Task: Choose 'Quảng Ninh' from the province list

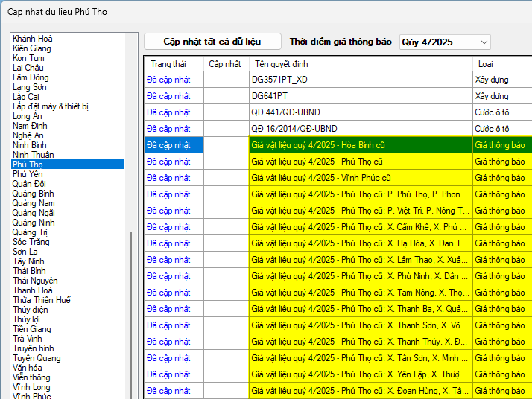Action: click(x=34, y=223)
